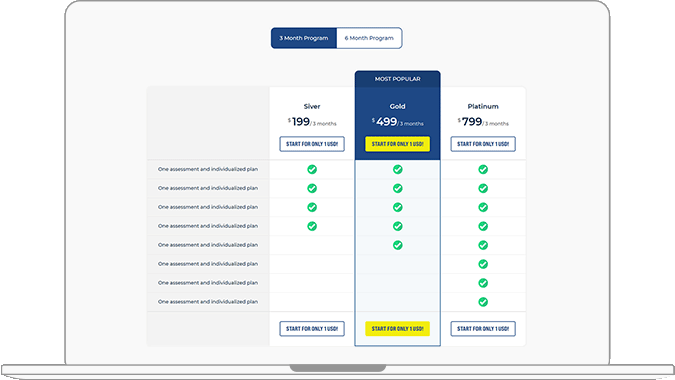Click the footer START button in Platinum column
The image size is (675, 380).
483,328
